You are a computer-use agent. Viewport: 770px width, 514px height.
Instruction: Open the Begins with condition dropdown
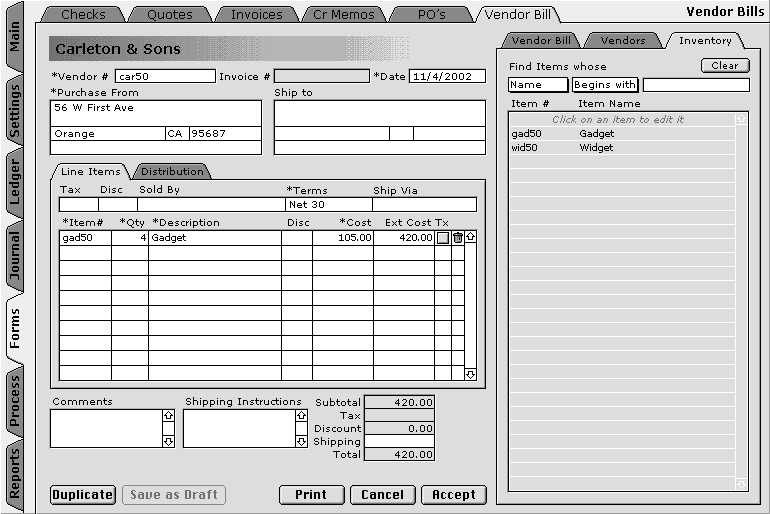605,85
